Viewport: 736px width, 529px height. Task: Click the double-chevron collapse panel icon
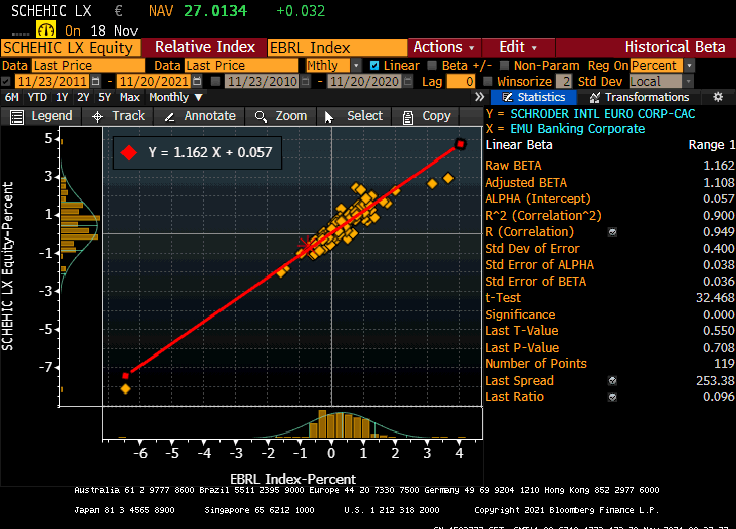click(479, 97)
